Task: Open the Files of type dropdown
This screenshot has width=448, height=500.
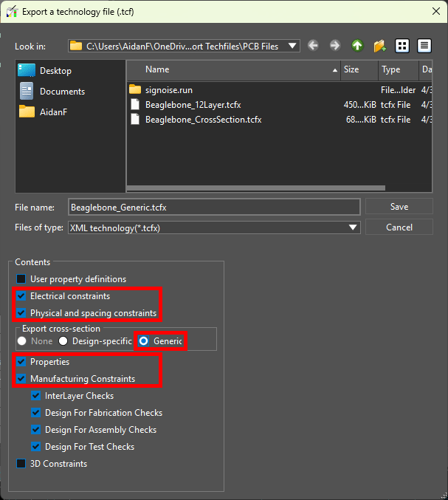Action: click(x=354, y=227)
